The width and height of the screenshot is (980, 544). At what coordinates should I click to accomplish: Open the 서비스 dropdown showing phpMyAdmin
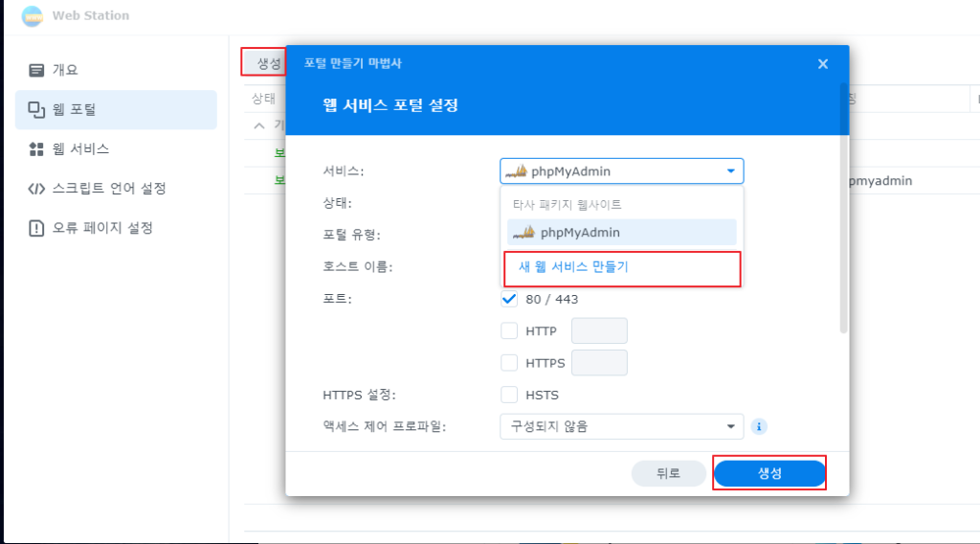tap(621, 171)
